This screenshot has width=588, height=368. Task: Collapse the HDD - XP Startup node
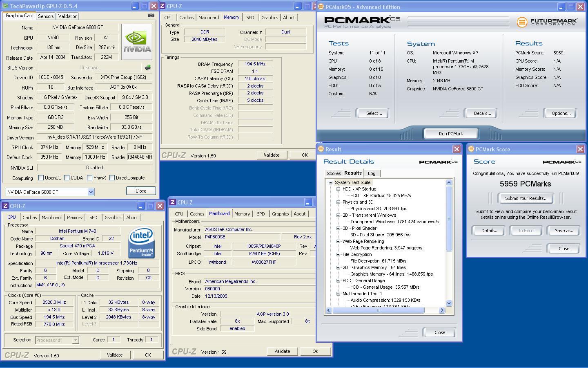[x=338, y=189]
